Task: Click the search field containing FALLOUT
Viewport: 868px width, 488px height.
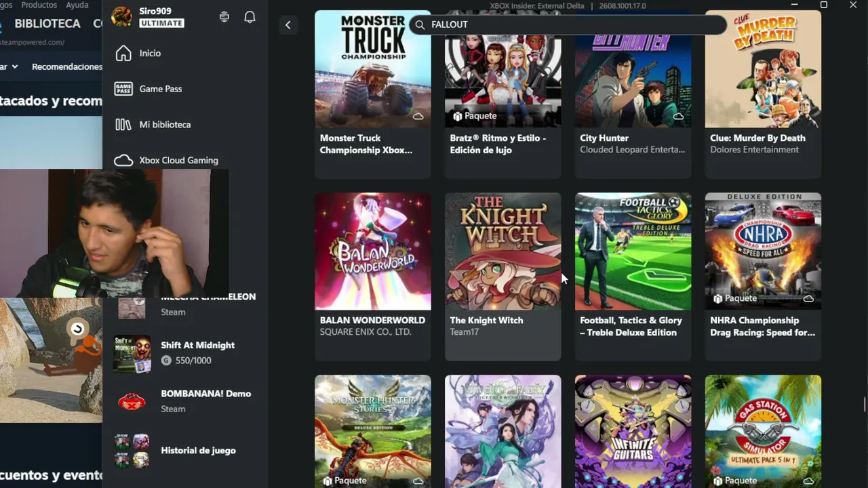Action: click(568, 25)
